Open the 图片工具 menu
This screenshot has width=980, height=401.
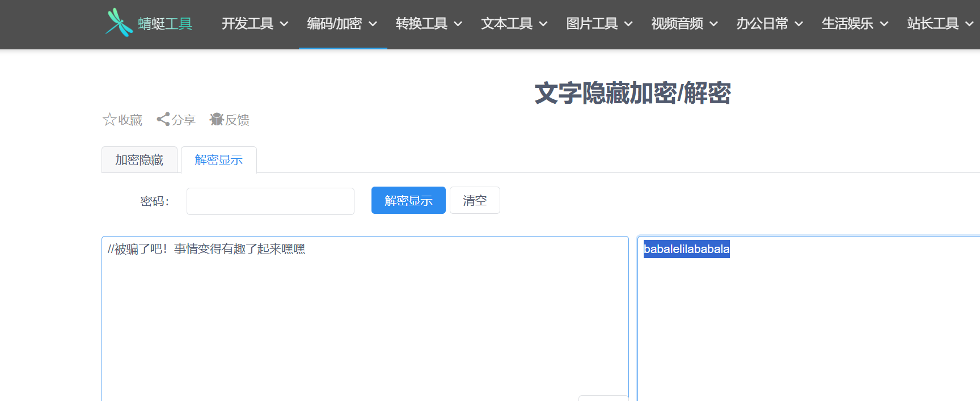pyautogui.click(x=599, y=24)
